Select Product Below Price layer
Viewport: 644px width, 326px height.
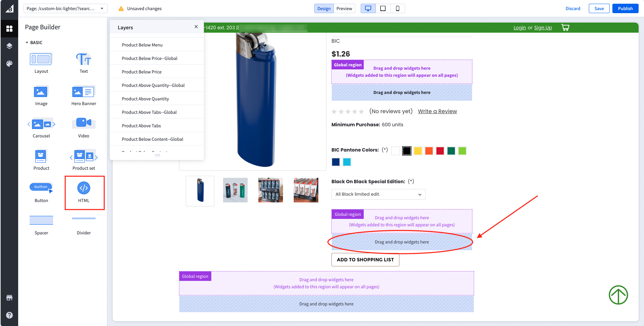point(157,72)
